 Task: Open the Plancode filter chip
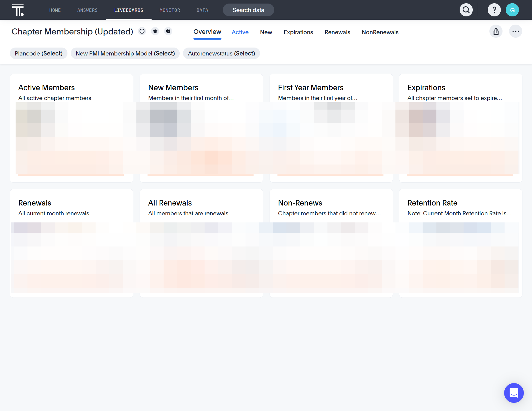click(39, 53)
